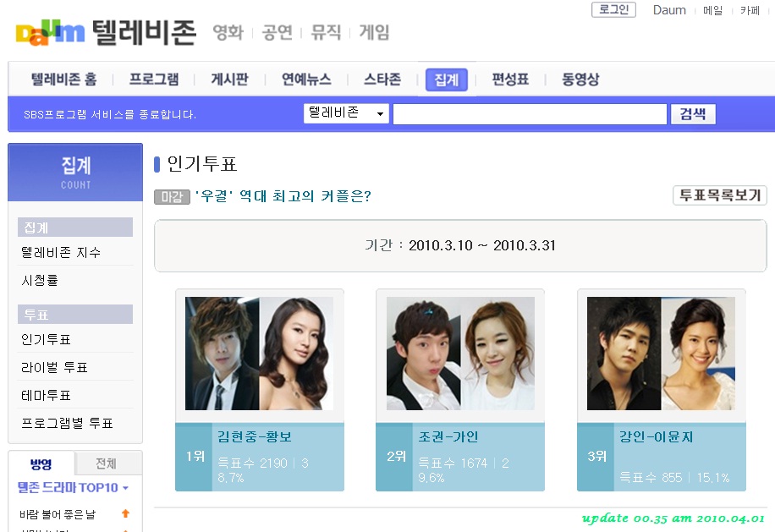
Task: Select the 방영 tab
Action: (x=41, y=463)
